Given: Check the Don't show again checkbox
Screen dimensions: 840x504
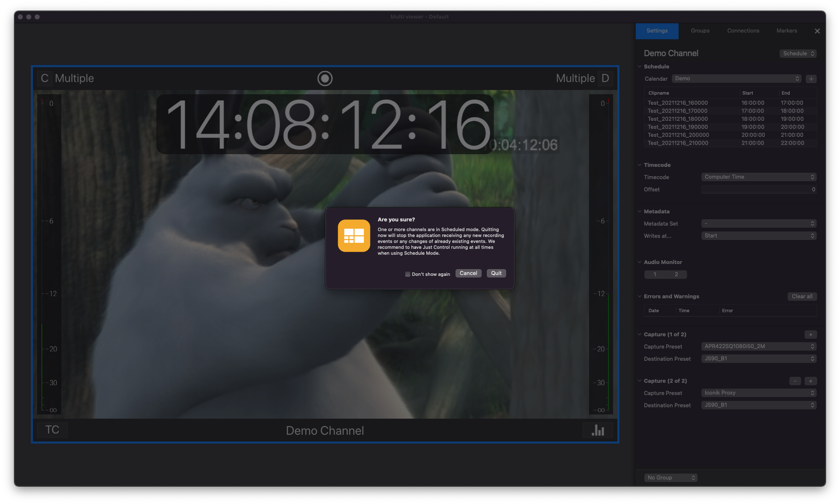Looking at the screenshot, I should [407, 274].
